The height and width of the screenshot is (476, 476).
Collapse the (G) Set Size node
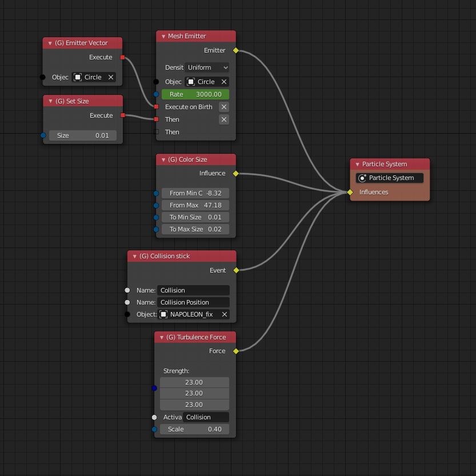pos(50,101)
